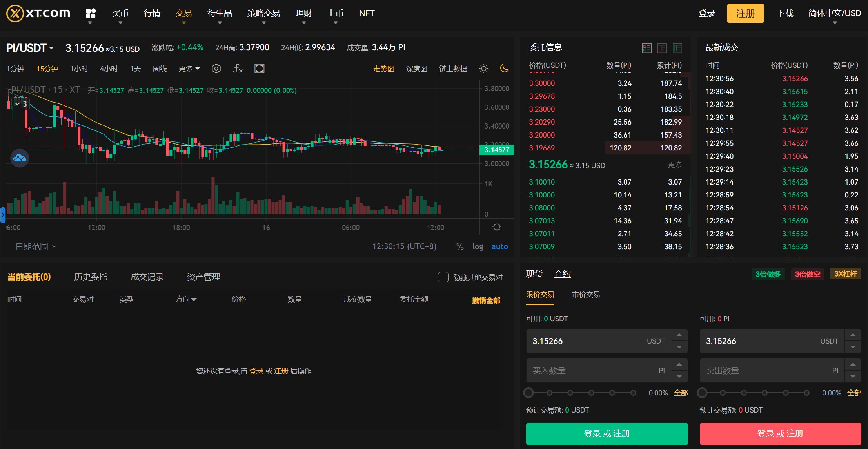Viewport: 868px width, 449px height.
Task: Show sell orders only in order book
Action: 663,48
